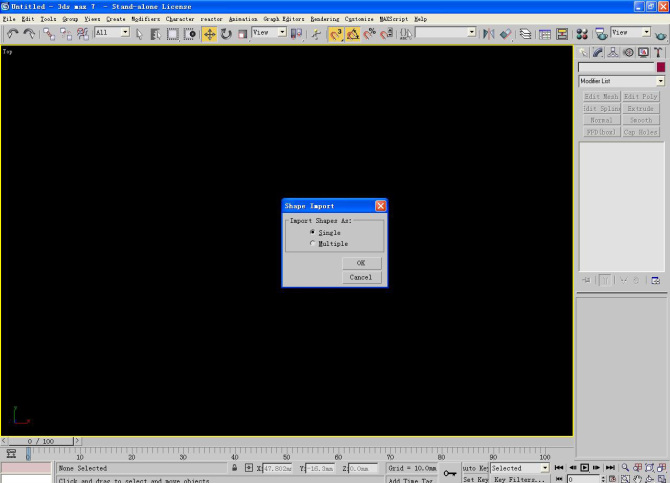The width and height of the screenshot is (670, 483).
Task: Click the Quick Render teapot icon
Action: coord(661,34)
